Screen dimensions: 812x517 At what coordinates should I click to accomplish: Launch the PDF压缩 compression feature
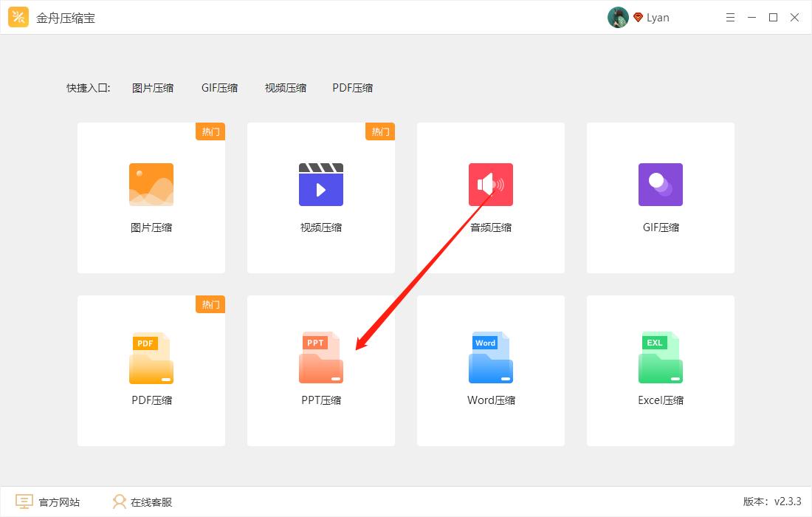point(151,369)
